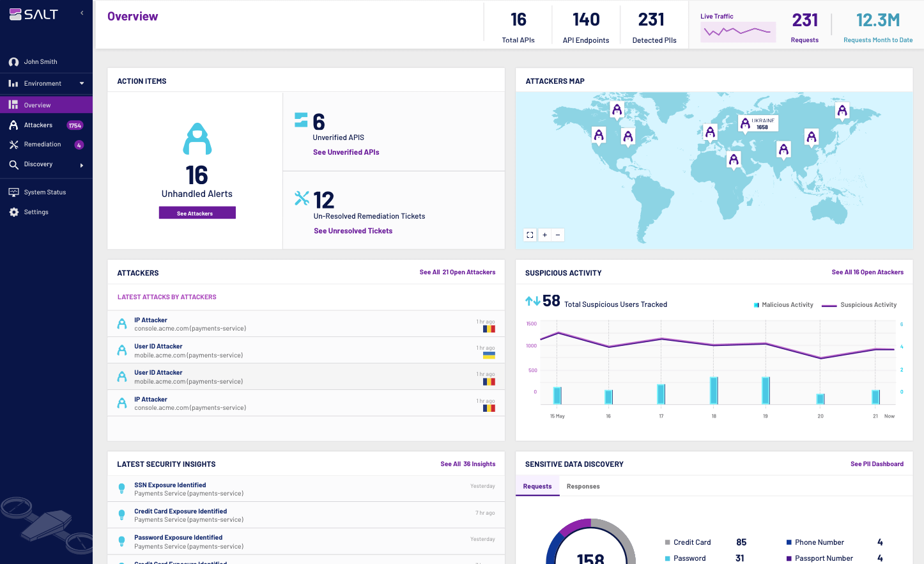This screenshot has width=924, height=564.
Task: Switch to the Responses tab
Action: click(x=583, y=486)
